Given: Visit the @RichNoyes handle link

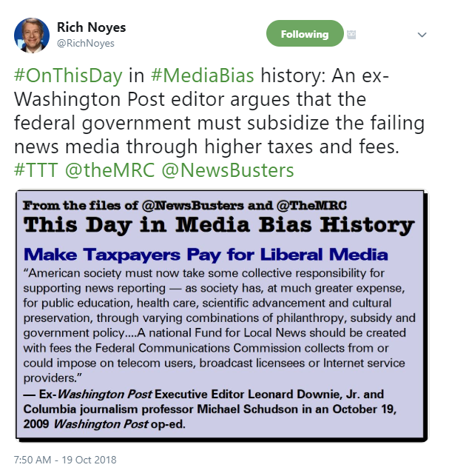Looking at the screenshot, I should pyautogui.click(x=86, y=44).
